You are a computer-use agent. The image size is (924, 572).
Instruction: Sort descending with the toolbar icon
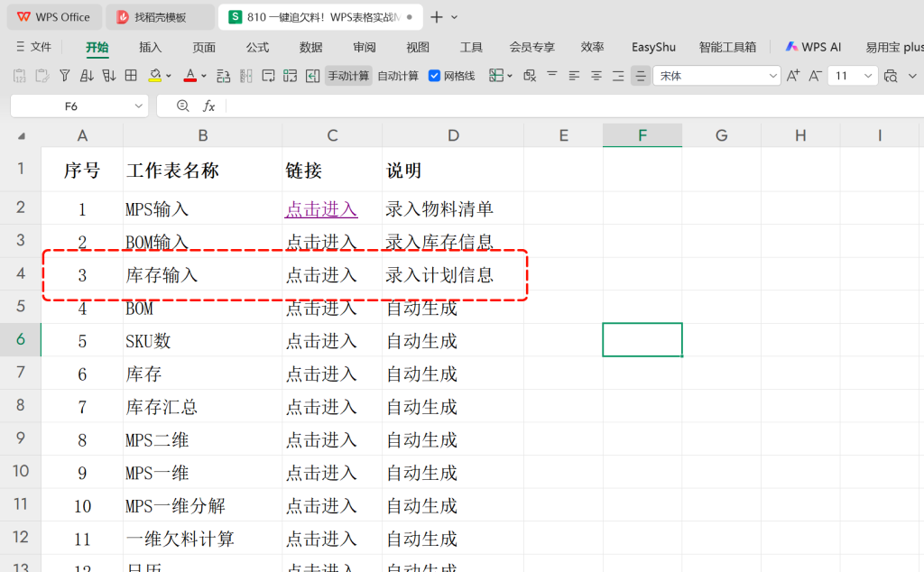[109, 76]
